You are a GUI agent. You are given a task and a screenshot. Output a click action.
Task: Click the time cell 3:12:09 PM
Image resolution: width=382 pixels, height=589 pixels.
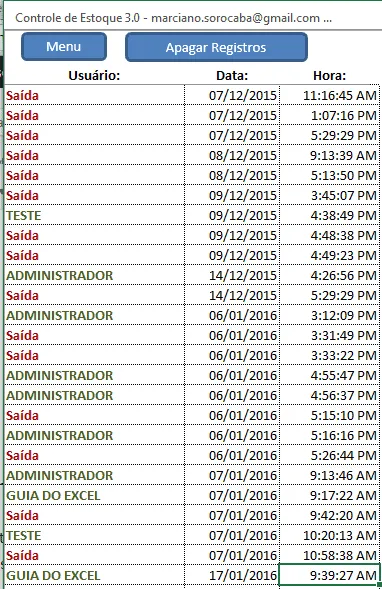pyautogui.click(x=329, y=315)
